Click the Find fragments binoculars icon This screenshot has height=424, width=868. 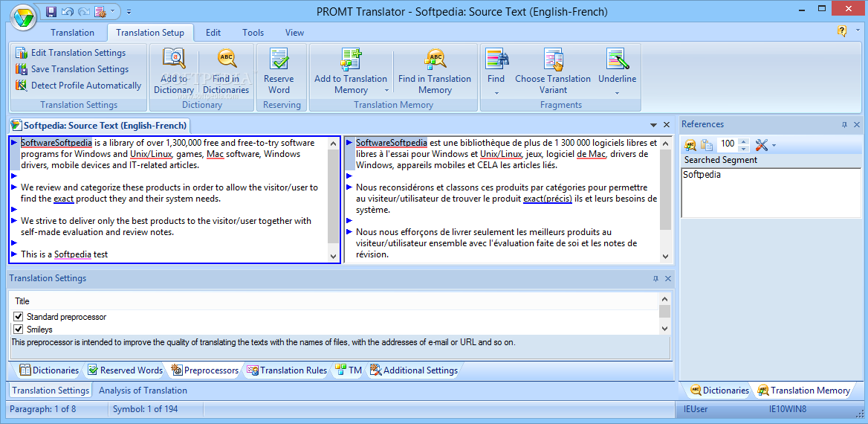click(x=496, y=59)
